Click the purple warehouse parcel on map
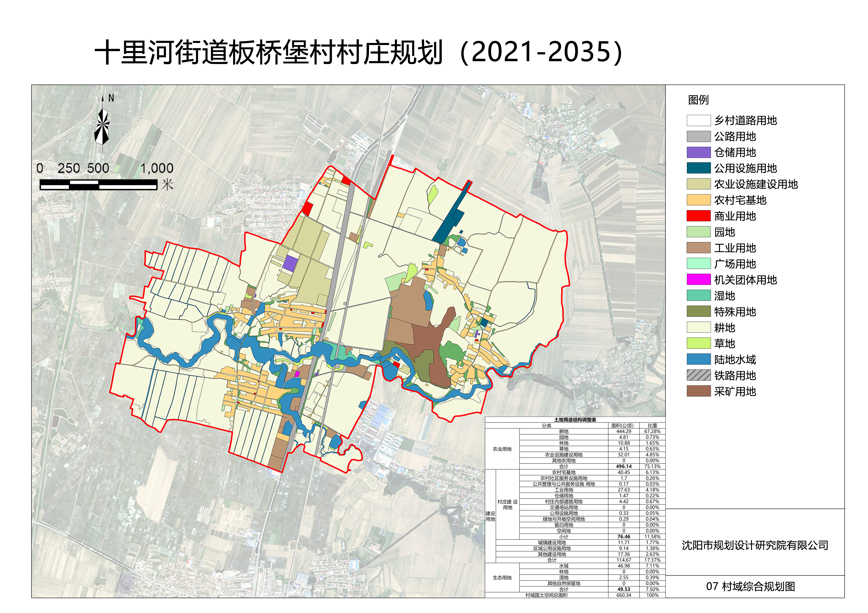868x613 pixels. (x=290, y=263)
